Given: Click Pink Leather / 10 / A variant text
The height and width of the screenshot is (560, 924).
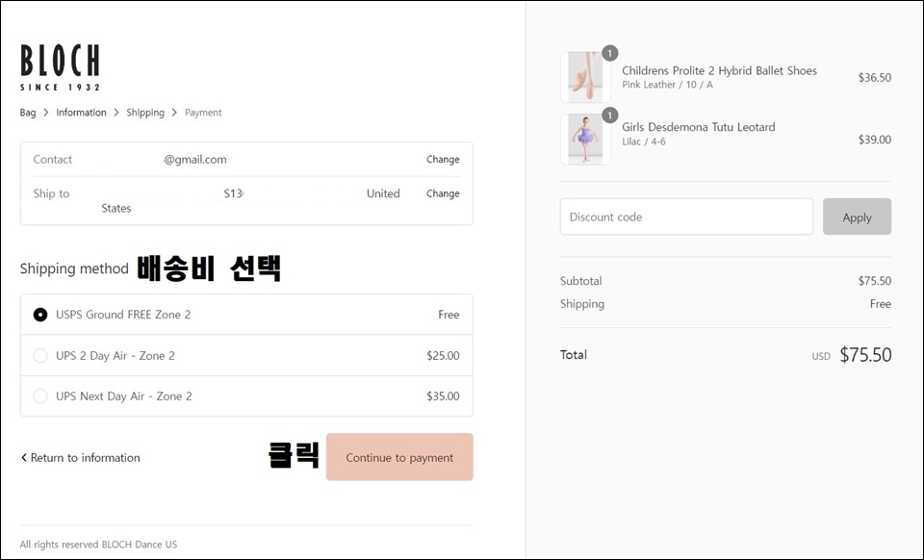Looking at the screenshot, I should click(x=667, y=85).
